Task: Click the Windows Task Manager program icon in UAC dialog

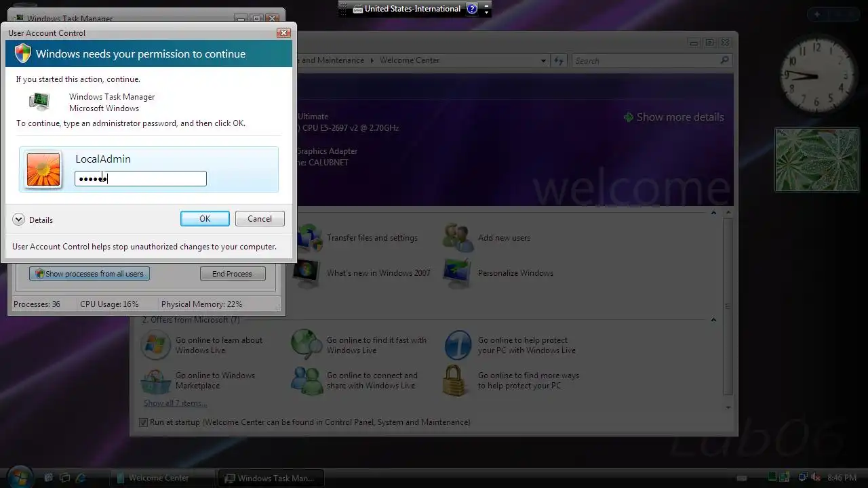Action: [x=39, y=102]
